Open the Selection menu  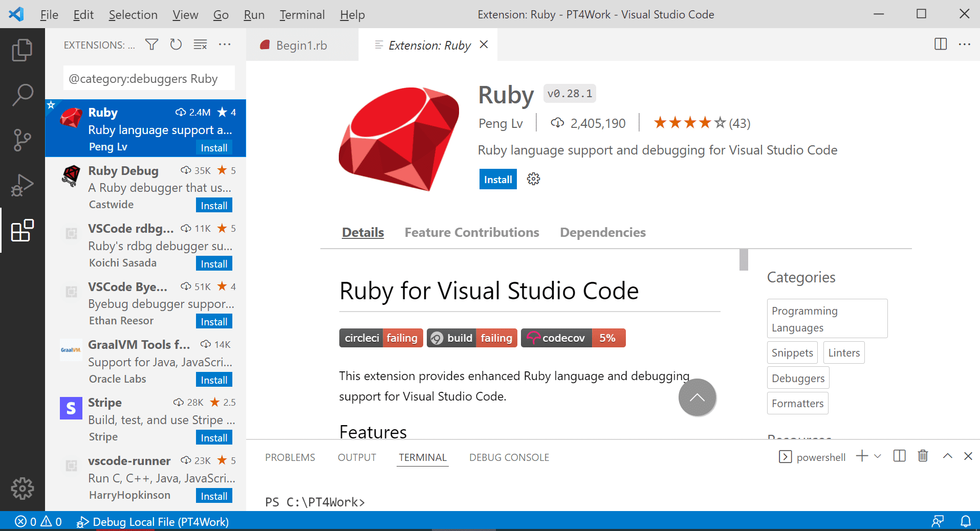(133, 14)
